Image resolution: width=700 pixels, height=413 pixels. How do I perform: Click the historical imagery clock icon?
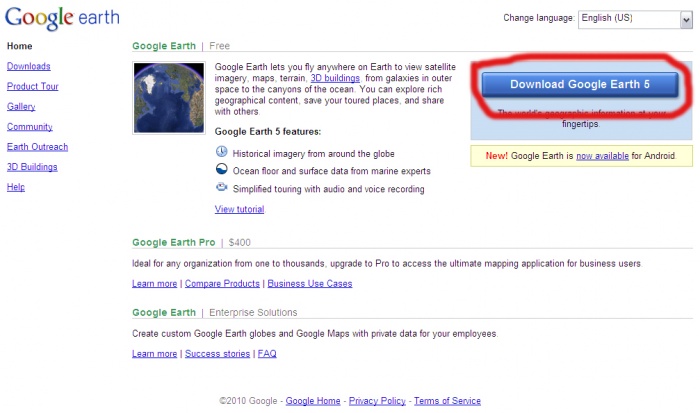(x=221, y=151)
